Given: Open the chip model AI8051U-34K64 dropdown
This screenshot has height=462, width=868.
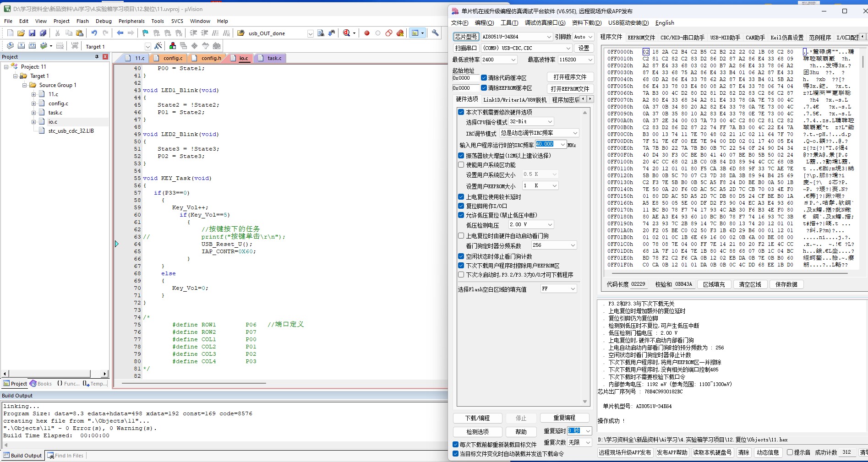Looking at the screenshot, I should click(x=549, y=37).
